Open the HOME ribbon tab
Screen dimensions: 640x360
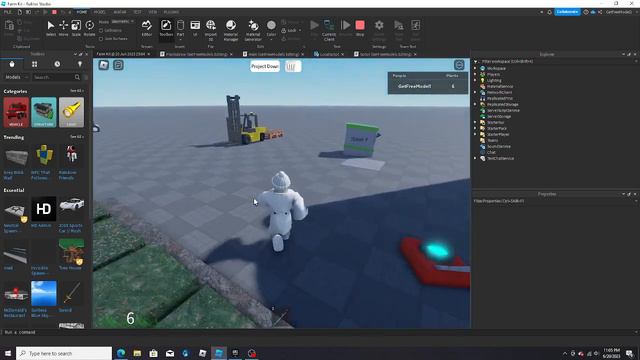pyautogui.click(x=82, y=12)
